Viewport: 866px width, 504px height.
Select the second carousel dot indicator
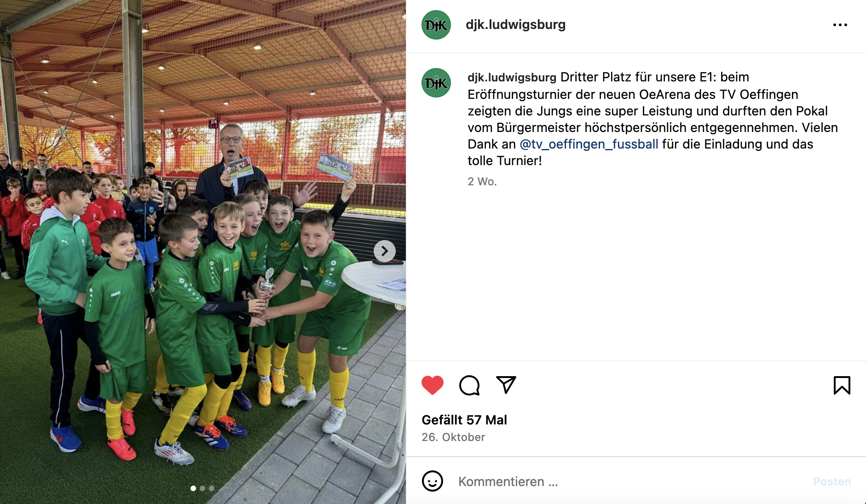pyautogui.click(x=202, y=488)
